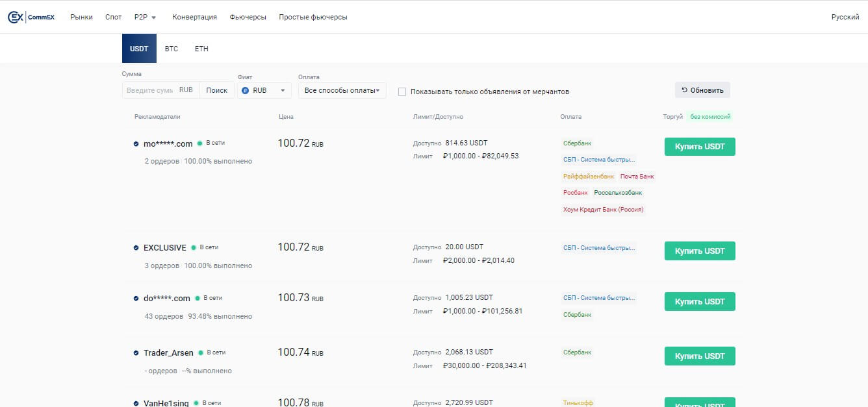The image size is (868, 407).
Task: Click the Поиск search button
Action: 216,90
